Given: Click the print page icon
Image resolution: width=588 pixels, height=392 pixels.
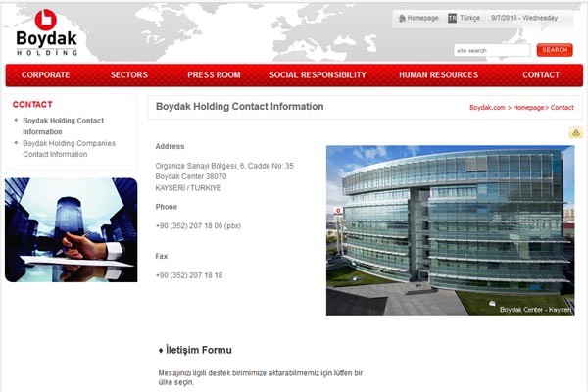Looking at the screenshot, I should click(575, 133).
